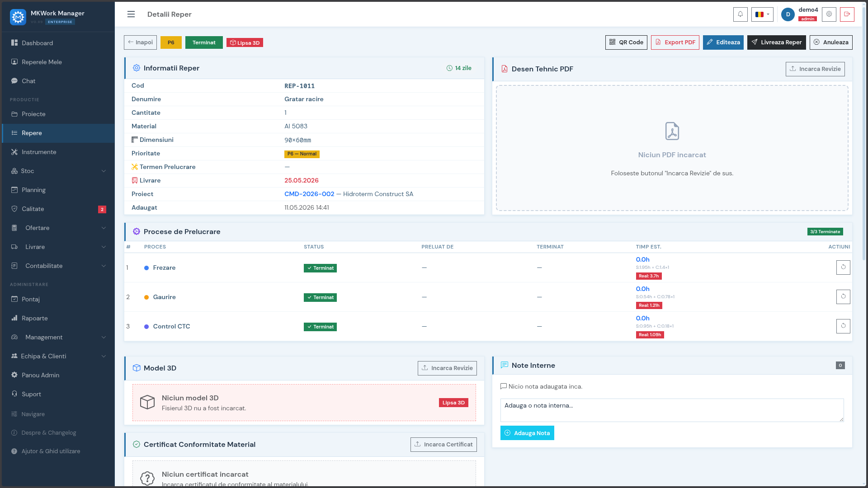868x488 pixels.
Task: Click the Lipsa 3D badge at top
Action: 245,42
